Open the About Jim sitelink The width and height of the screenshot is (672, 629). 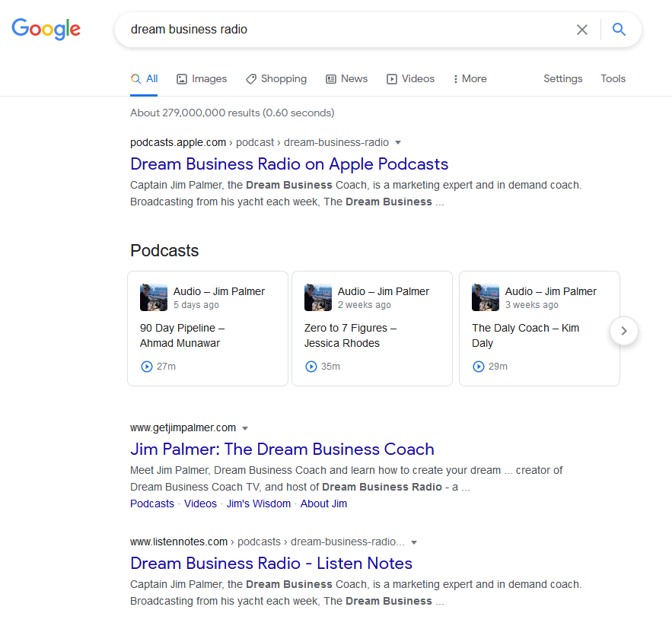pyautogui.click(x=323, y=504)
